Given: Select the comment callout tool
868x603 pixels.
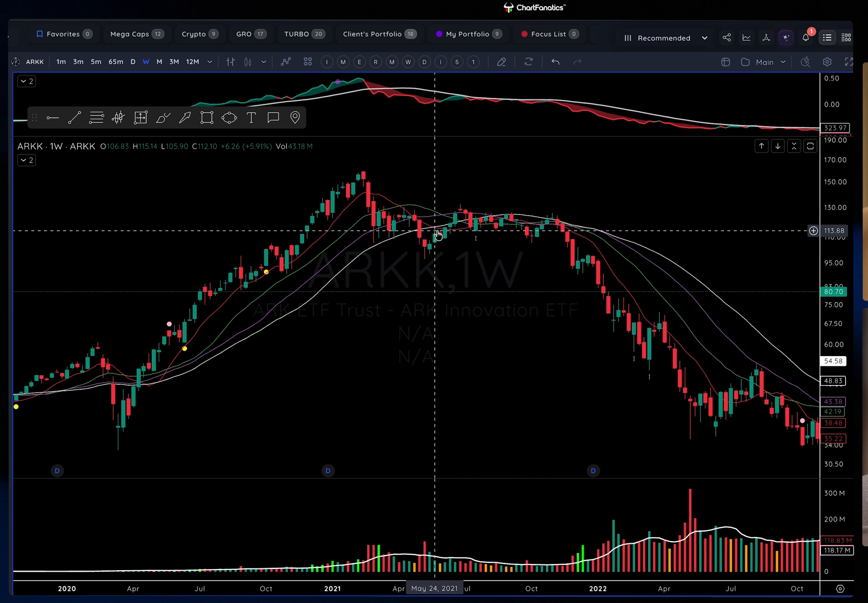Looking at the screenshot, I should point(273,118).
